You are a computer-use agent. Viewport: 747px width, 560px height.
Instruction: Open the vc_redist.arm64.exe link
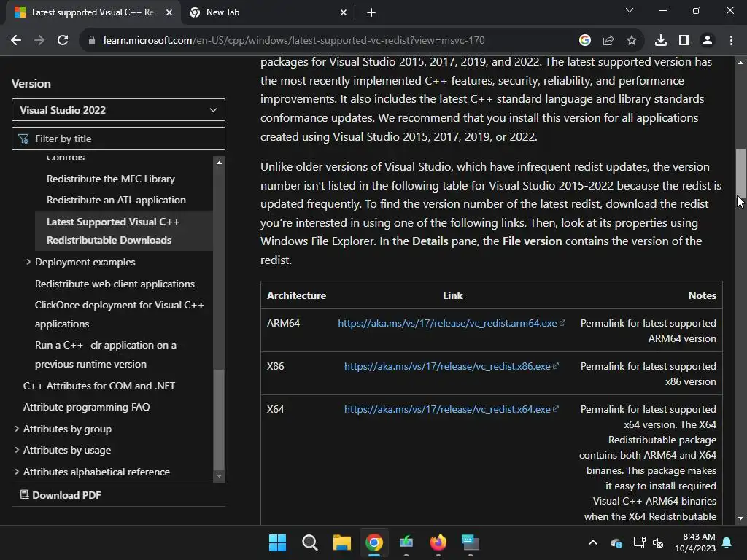[x=451, y=323]
